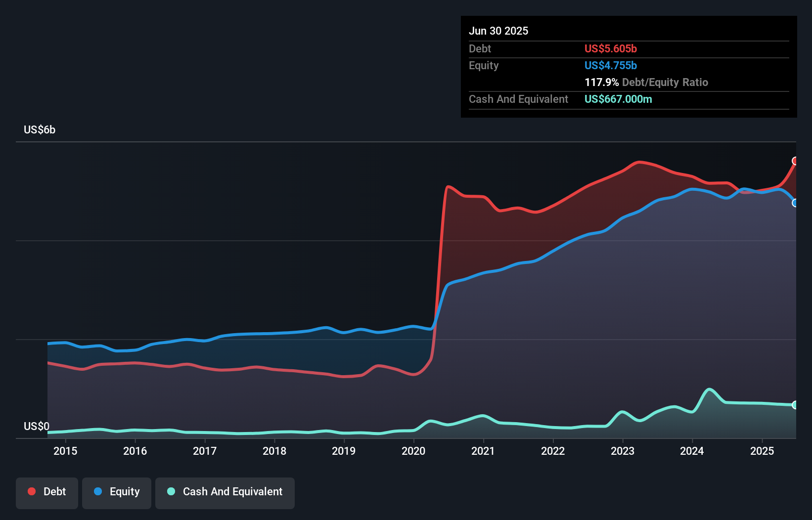Viewport: 812px width, 520px height.
Task: Click the US$5.605b debt value
Action: tap(611, 48)
